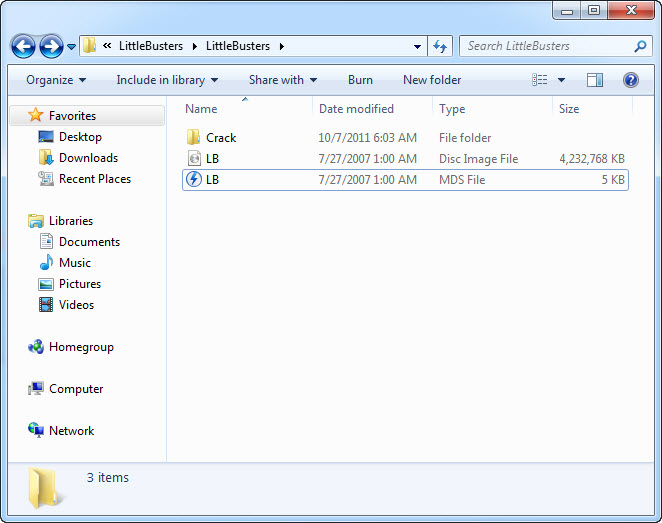Open the Organize menu
The image size is (662, 523).
[56, 80]
